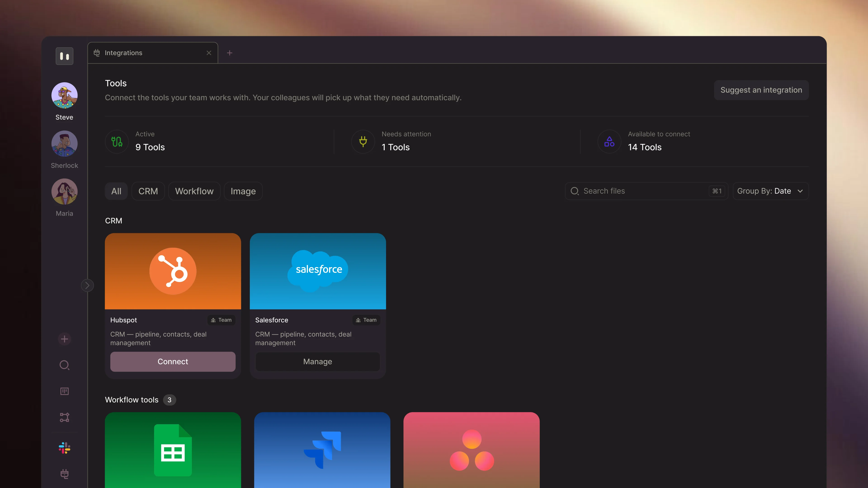Click the app logo icon at top left

[x=64, y=56]
